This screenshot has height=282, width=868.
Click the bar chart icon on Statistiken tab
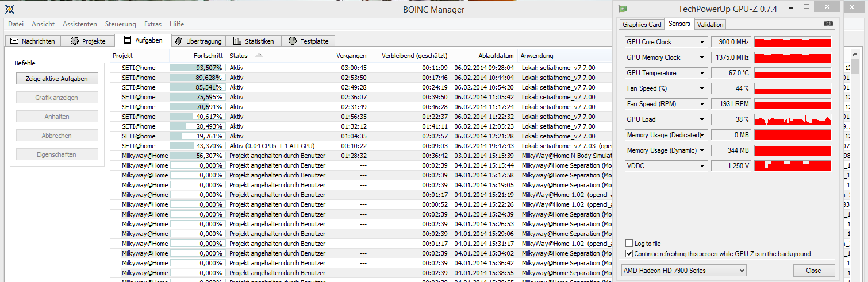(x=237, y=41)
